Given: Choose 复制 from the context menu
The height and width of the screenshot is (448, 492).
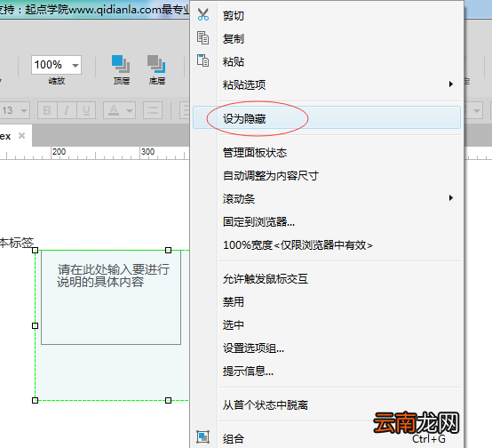Looking at the screenshot, I should pyautogui.click(x=327, y=38).
